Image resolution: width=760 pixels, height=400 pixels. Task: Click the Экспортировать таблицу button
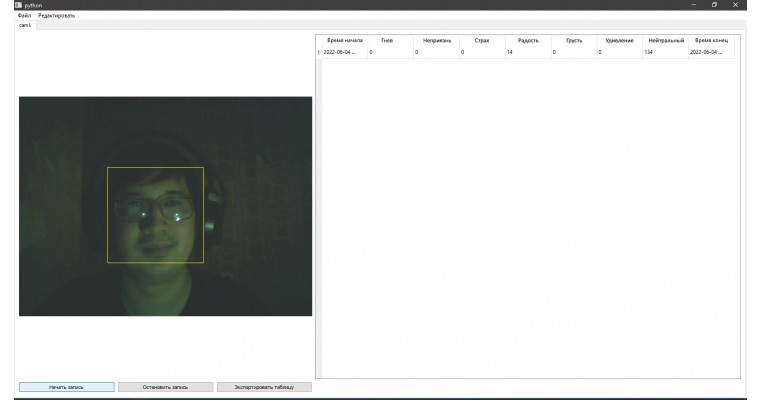click(264, 386)
